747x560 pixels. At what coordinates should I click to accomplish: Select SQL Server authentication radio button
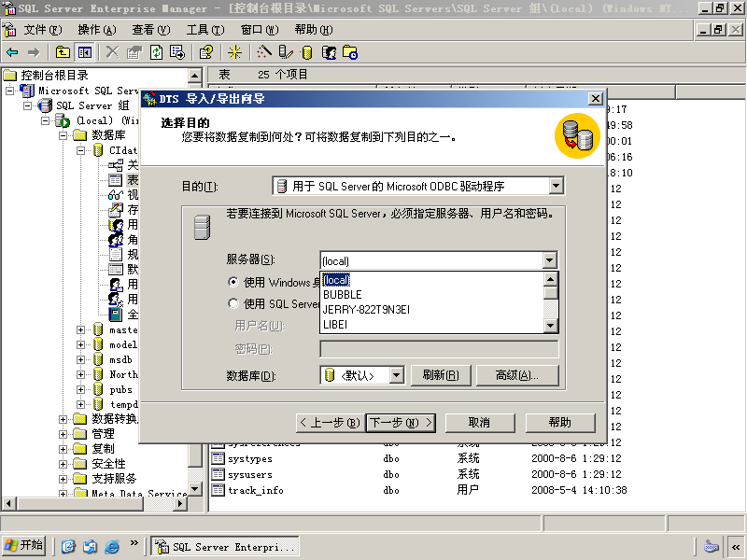coord(233,303)
